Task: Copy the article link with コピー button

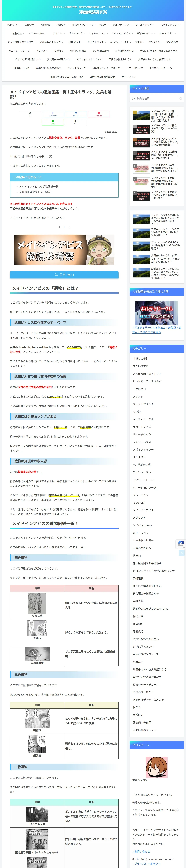Action: (76, 122)
